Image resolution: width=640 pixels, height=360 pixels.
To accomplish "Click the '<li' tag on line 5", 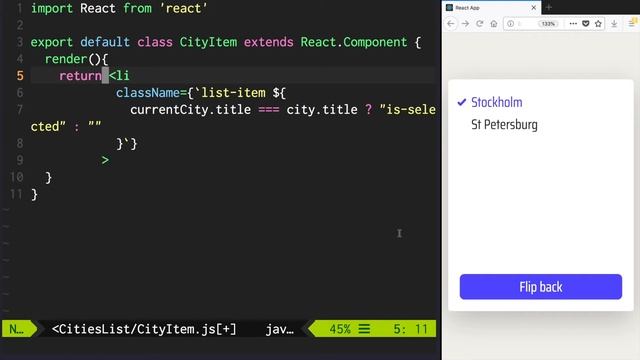I will tap(119, 76).
